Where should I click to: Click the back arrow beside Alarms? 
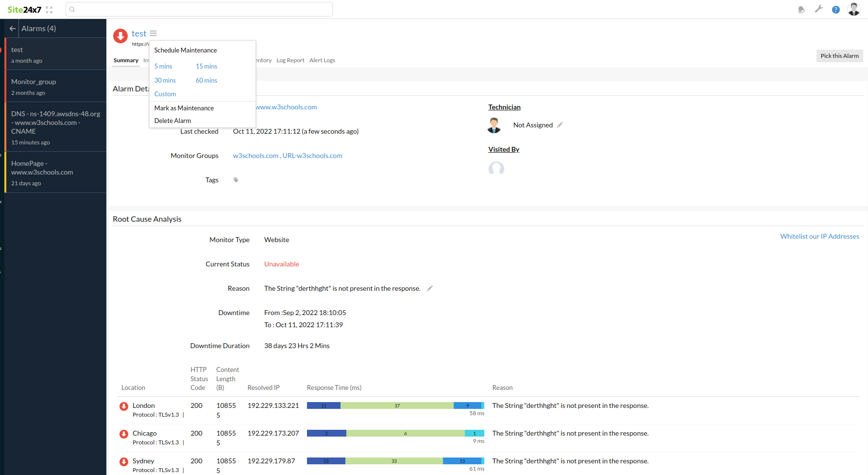tap(13, 29)
